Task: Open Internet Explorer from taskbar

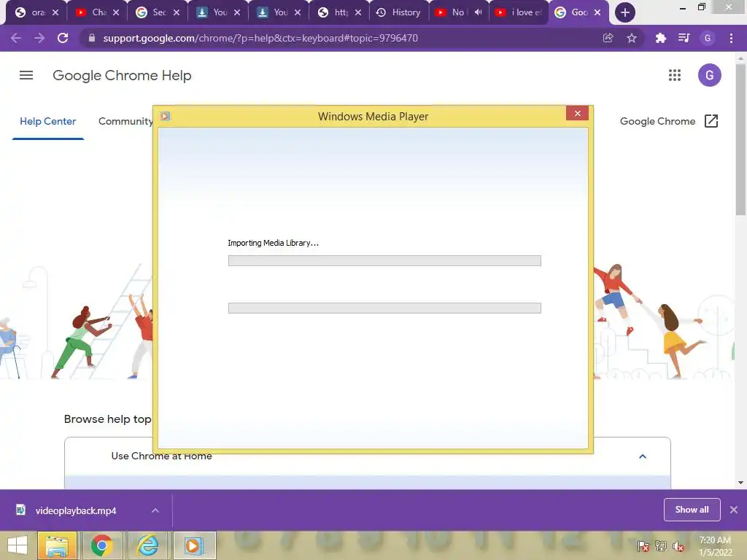Action: [x=147, y=545]
